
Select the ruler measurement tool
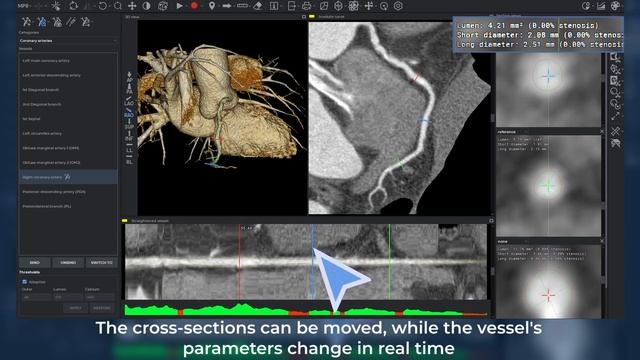(242, 6)
